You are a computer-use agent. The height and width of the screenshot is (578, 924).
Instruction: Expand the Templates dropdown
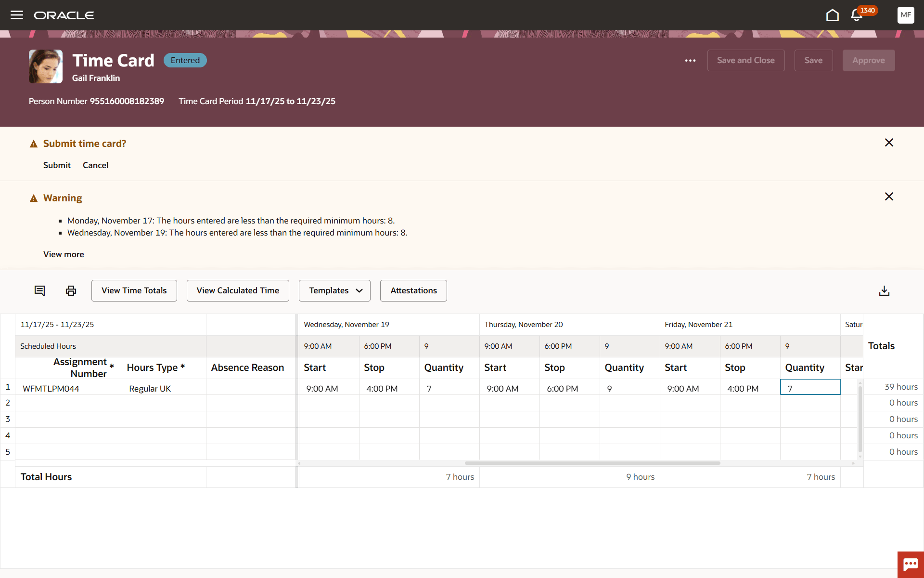click(334, 290)
